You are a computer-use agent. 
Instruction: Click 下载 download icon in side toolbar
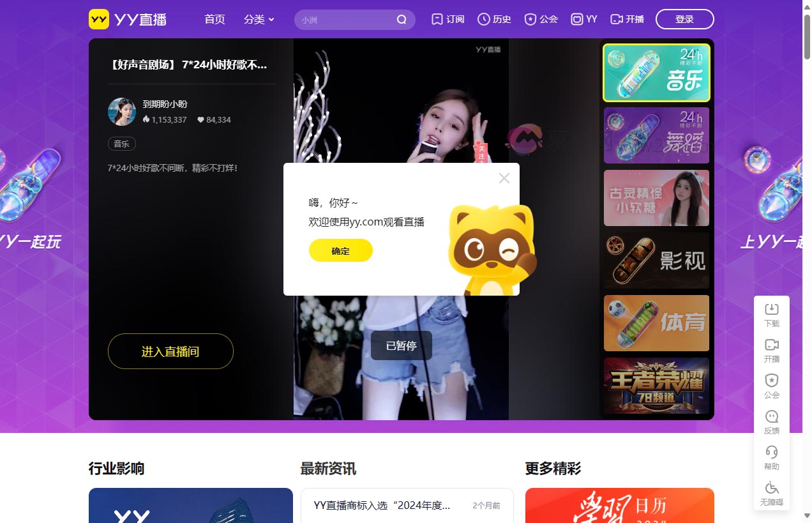coord(771,314)
